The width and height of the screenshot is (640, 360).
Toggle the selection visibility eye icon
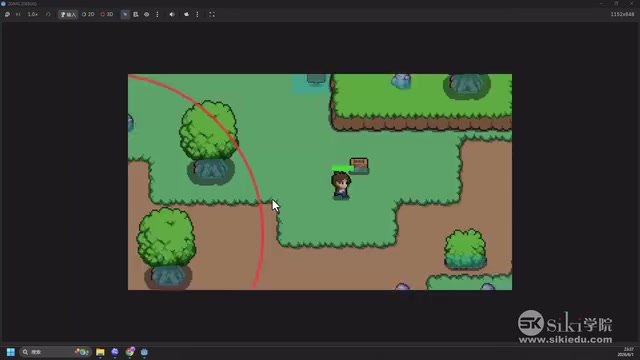147,14
